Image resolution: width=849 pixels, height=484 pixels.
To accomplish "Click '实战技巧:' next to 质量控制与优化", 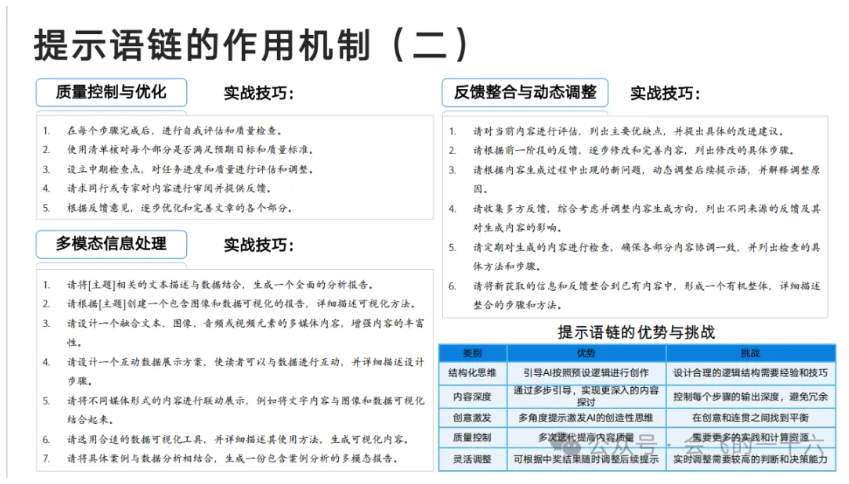I will (259, 93).
